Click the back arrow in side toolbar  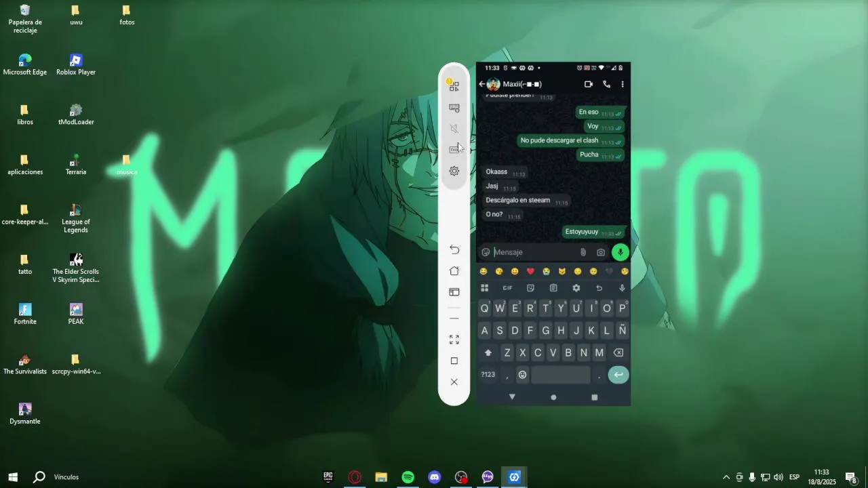pyautogui.click(x=454, y=249)
